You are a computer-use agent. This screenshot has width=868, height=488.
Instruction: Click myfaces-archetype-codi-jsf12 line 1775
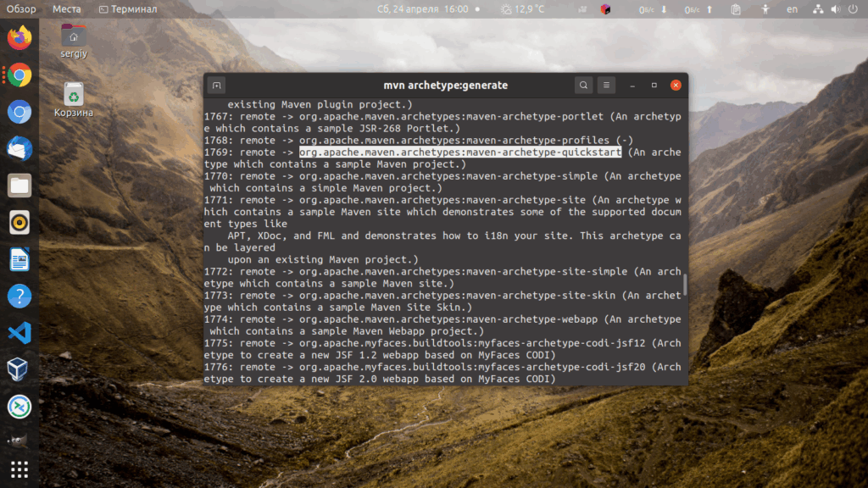tap(442, 349)
